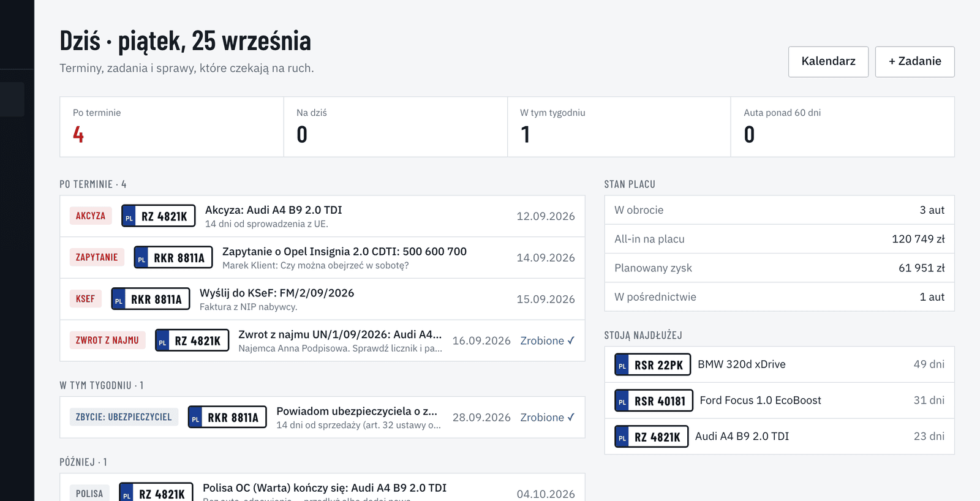Screen dimensions: 980x501
Task: Open the 'Polisa OC (Warta) kończy się' task
Action: [325, 488]
